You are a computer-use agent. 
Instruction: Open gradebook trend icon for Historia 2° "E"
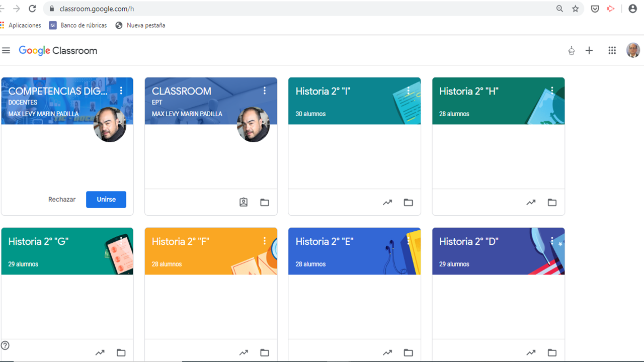point(387,353)
